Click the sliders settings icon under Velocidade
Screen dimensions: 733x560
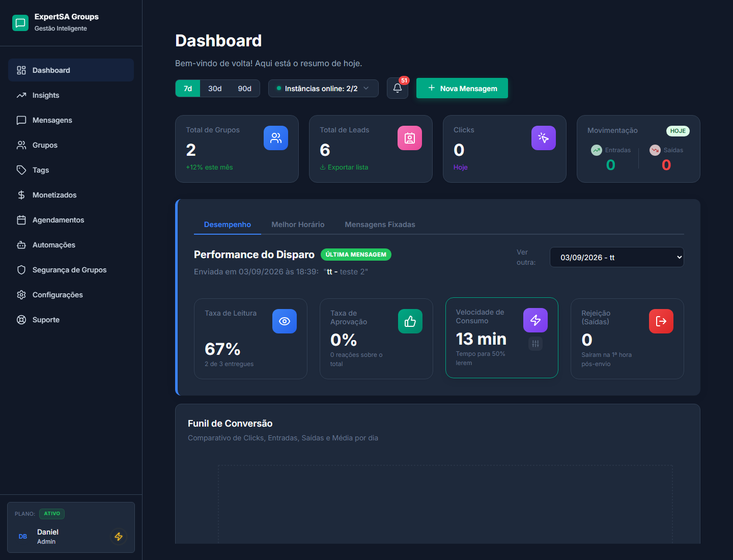535,344
